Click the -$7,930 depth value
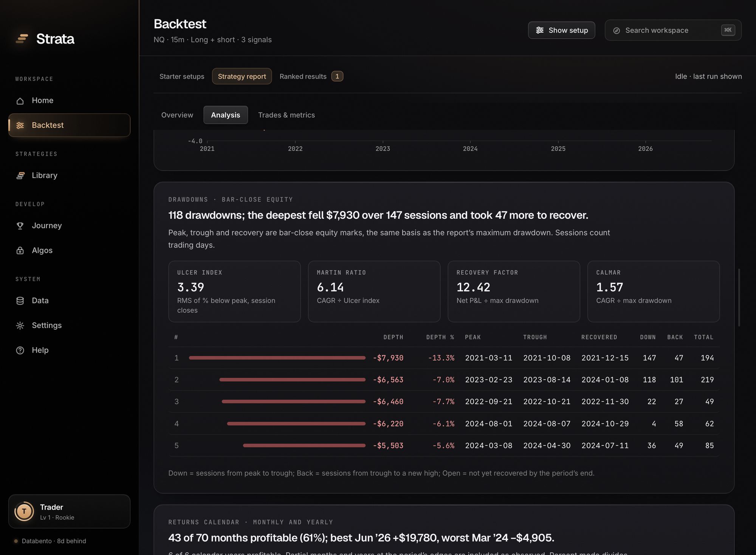The height and width of the screenshot is (555, 756). pos(388,358)
